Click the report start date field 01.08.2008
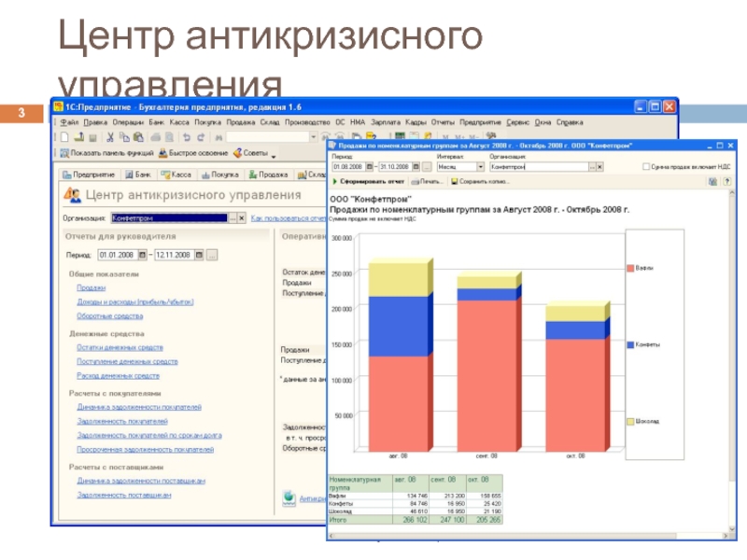The width and height of the screenshot is (747, 560). pos(348,167)
